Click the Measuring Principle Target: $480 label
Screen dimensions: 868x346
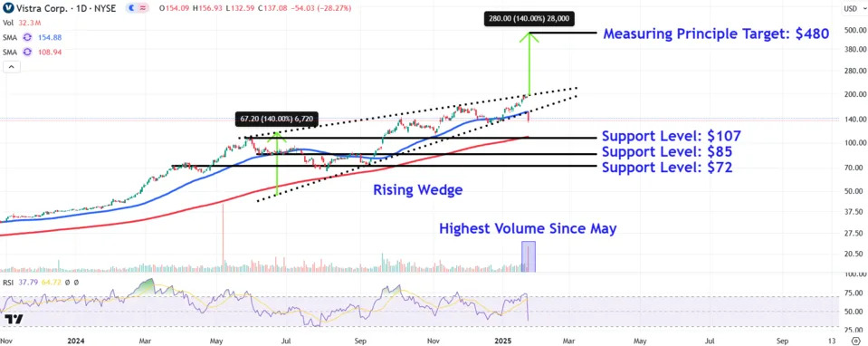click(x=716, y=34)
